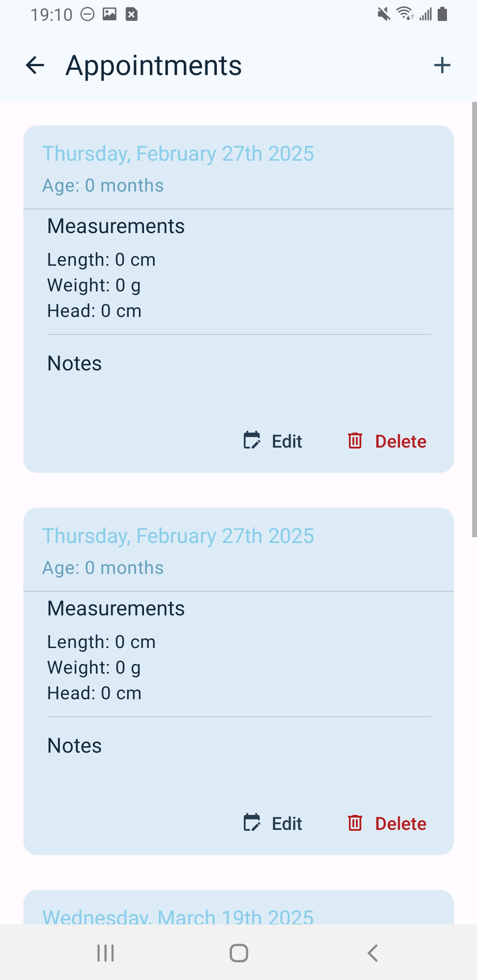Click the red trash icon on first appointment card
The image size is (477, 980).
click(355, 441)
